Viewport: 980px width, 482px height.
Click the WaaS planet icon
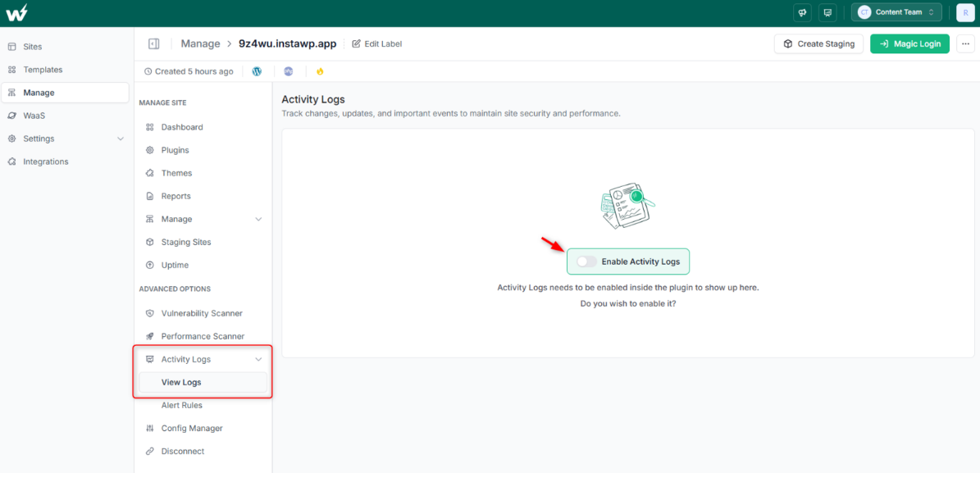coord(11,116)
